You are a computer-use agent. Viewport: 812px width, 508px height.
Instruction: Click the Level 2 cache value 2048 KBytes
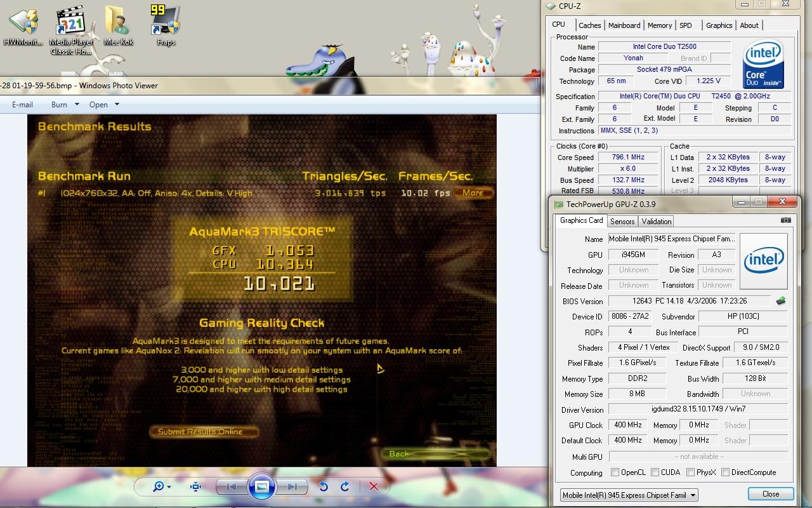click(728, 180)
